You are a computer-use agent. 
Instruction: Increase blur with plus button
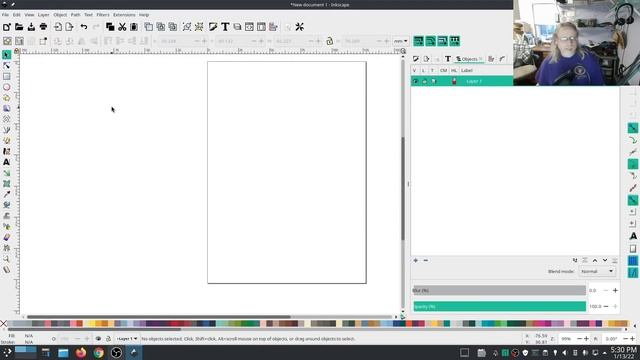tap(615, 291)
